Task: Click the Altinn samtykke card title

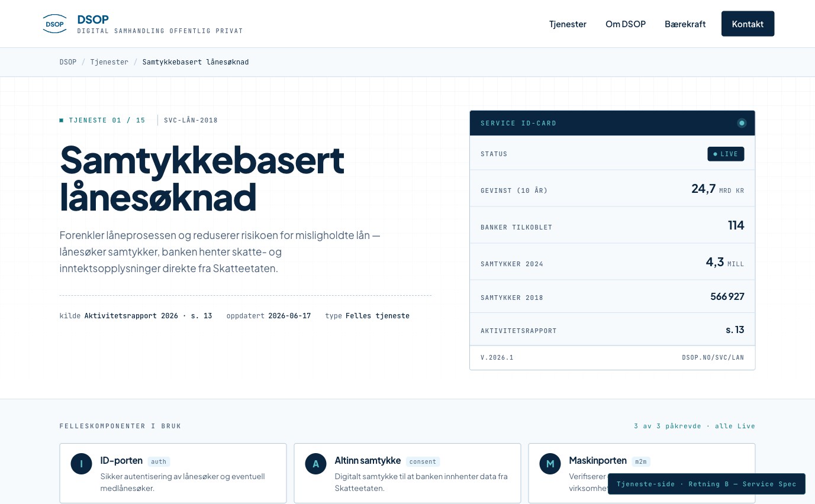Action: coord(368,461)
